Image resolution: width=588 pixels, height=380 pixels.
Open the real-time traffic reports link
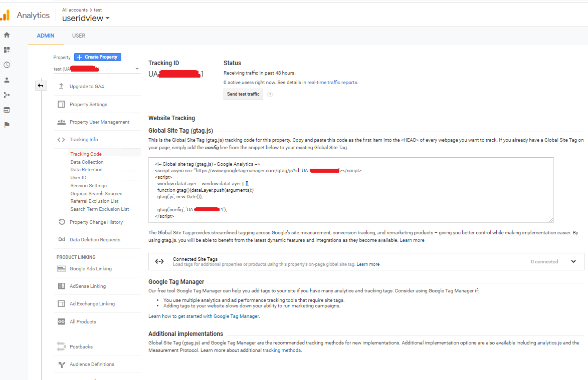[332, 83]
